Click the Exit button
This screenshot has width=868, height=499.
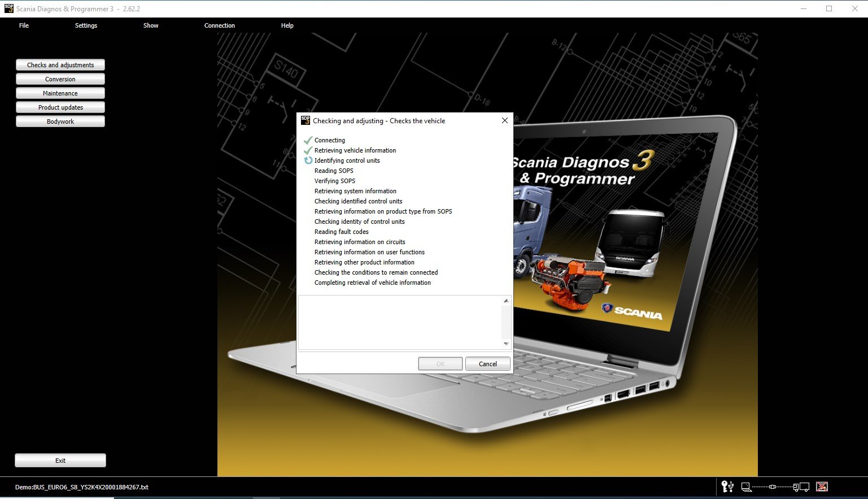(60, 461)
